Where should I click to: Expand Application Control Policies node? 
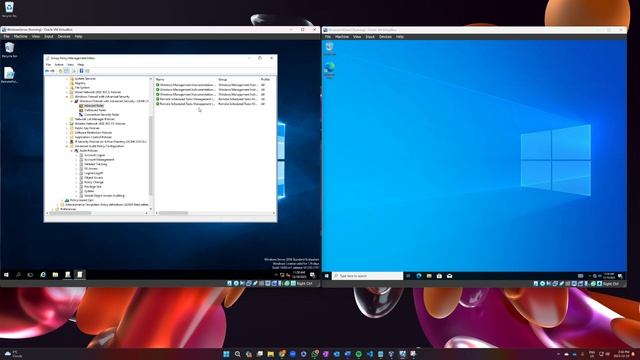pyautogui.click(x=67, y=137)
